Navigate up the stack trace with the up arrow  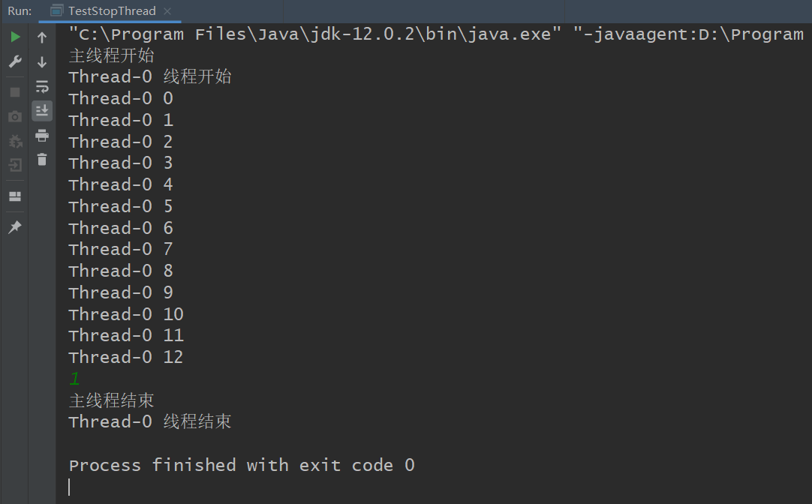click(x=42, y=37)
